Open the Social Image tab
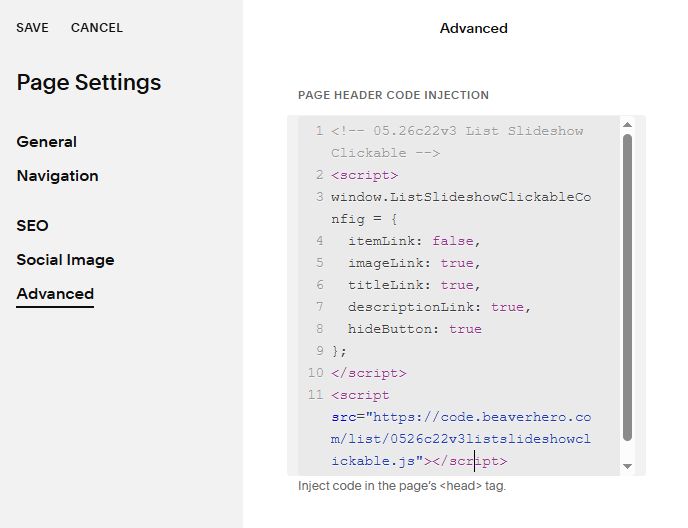Viewport: 688px width, 528px height. pyautogui.click(x=65, y=260)
